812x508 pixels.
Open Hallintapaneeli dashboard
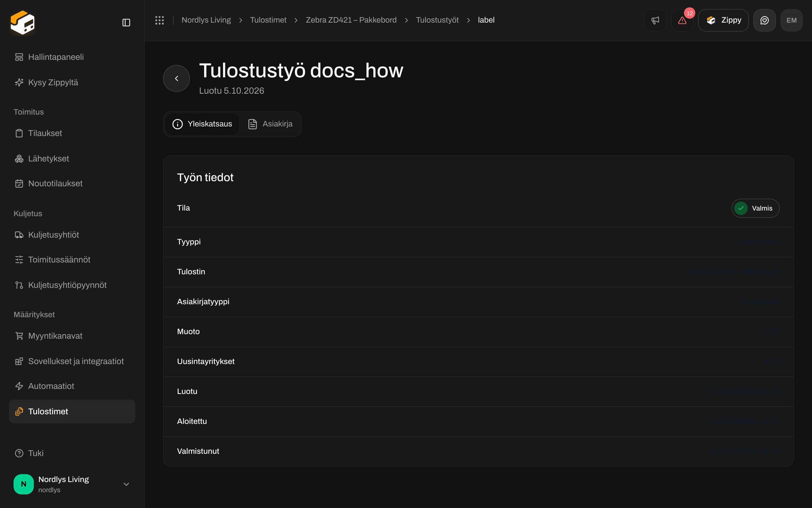(72, 57)
